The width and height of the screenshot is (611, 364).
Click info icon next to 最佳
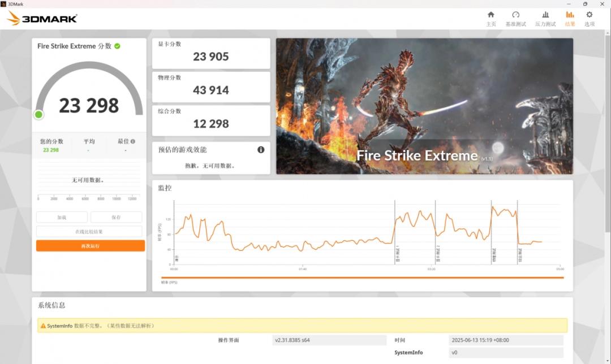pyautogui.click(x=133, y=142)
